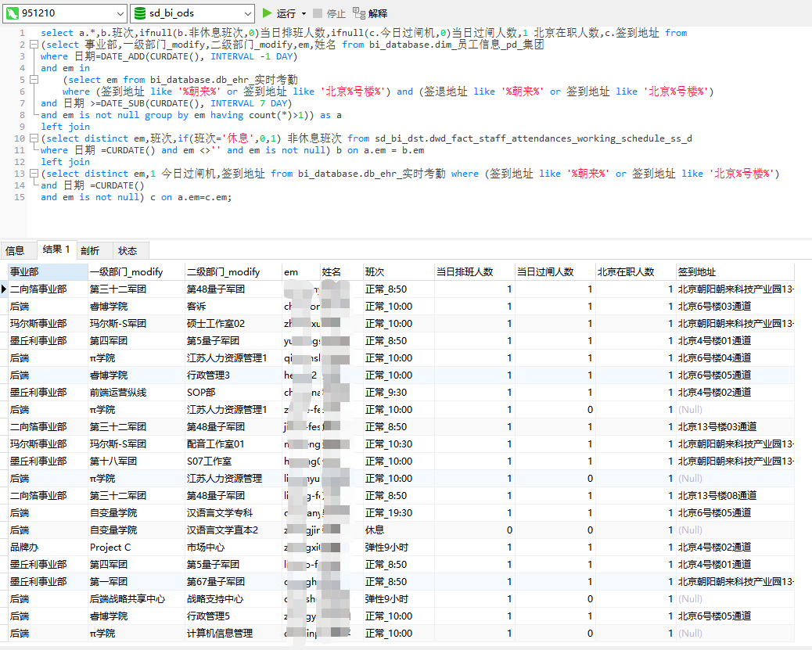Click the 签到地址 column header
This screenshot has width=812, height=650.
coord(735,272)
